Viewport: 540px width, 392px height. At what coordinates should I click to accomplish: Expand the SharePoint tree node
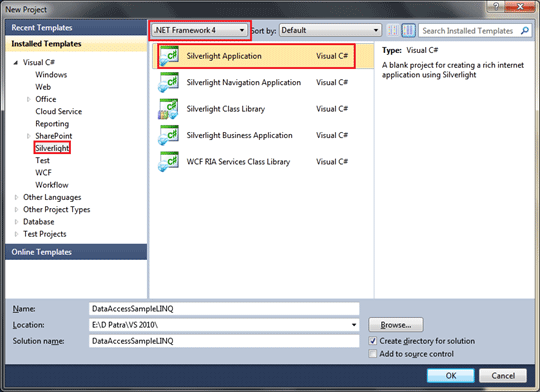tap(29, 136)
